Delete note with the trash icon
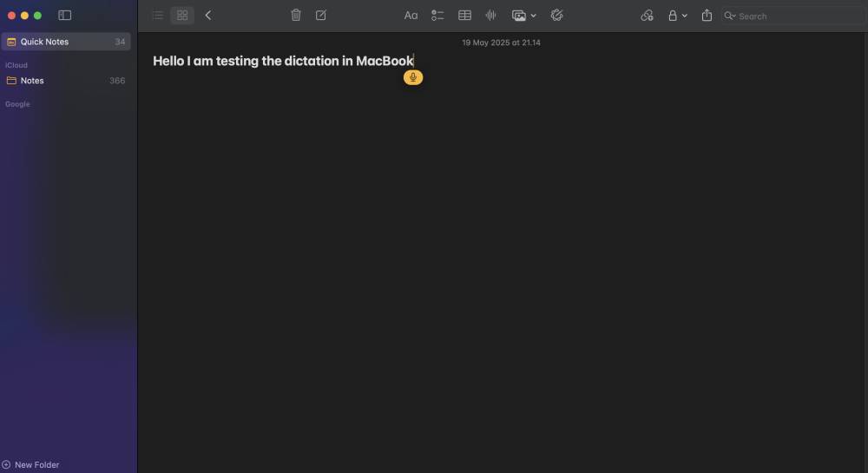The image size is (868, 473). [x=296, y=16]
